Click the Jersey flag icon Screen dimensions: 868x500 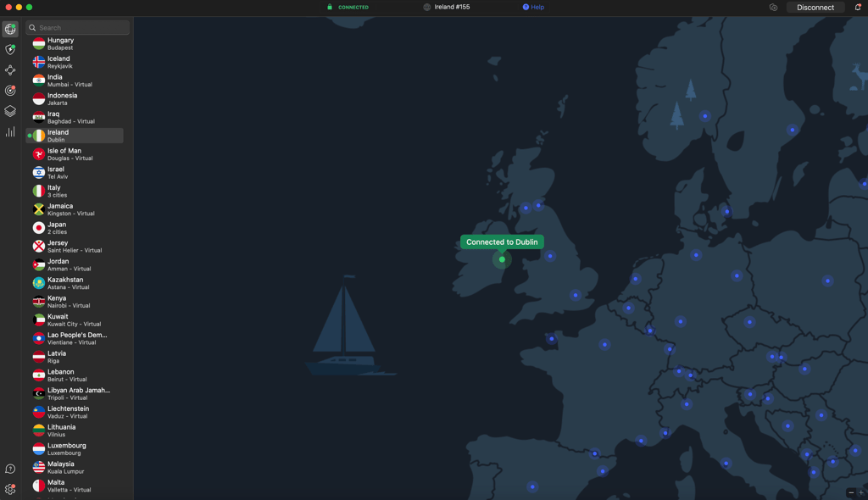39,246
